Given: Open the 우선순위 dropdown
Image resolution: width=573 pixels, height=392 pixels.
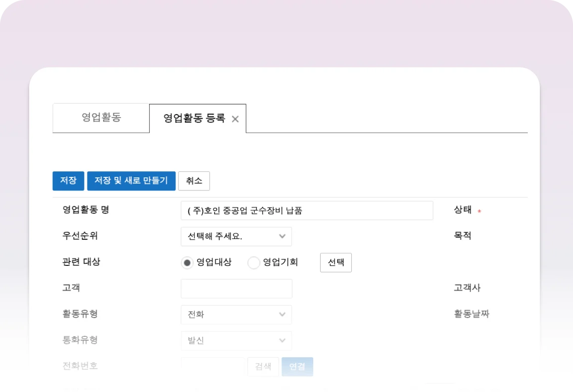Looking at the screenshot, I should [x=236, y=237].
